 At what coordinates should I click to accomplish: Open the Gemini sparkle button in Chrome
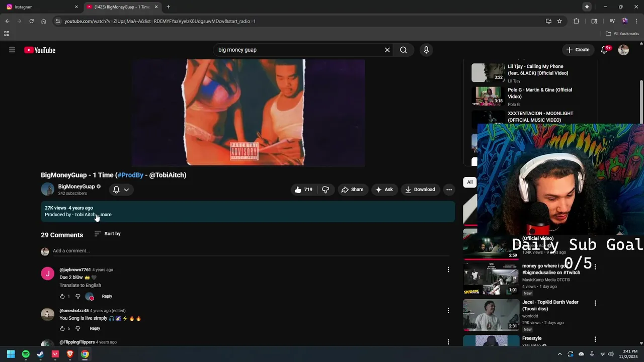[x=587, y=7]
